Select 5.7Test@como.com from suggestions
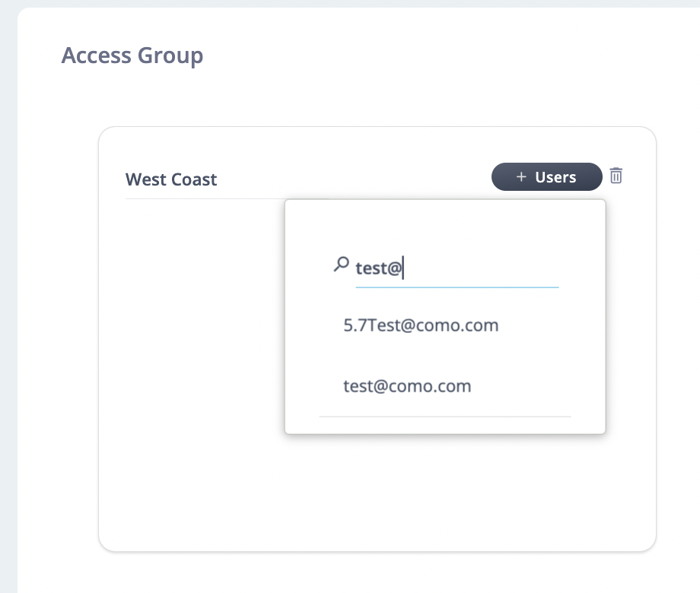The height and width of the screenshot is (593, 700). [x=421, y=325]
